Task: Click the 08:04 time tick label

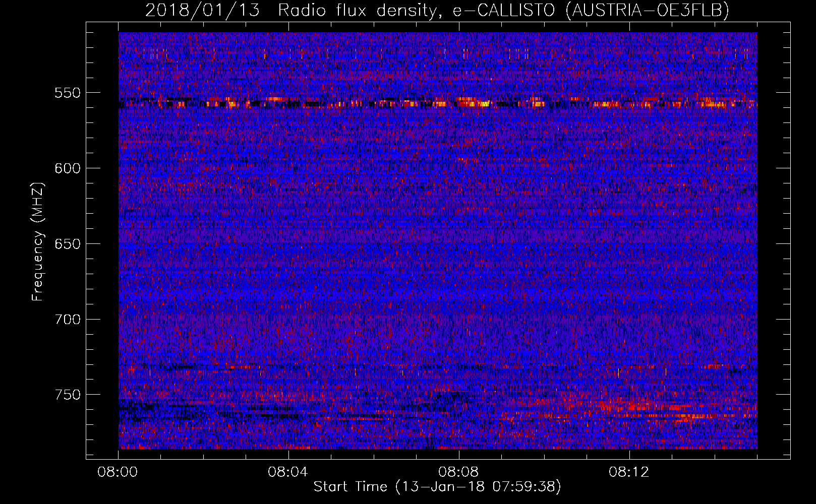Action: 288,472
